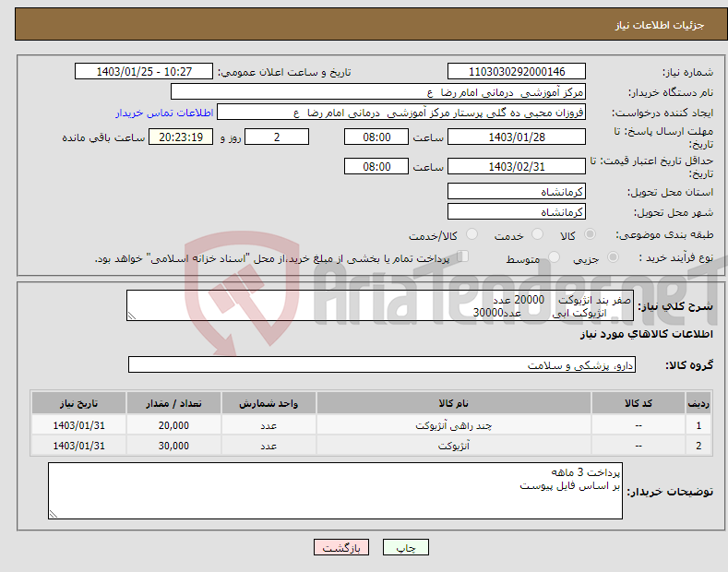Image resolution: width=728 pixels, height=572 pixels.
Task: Click announcement date field 1403/01/25 - 10:27
Action: 144,72
